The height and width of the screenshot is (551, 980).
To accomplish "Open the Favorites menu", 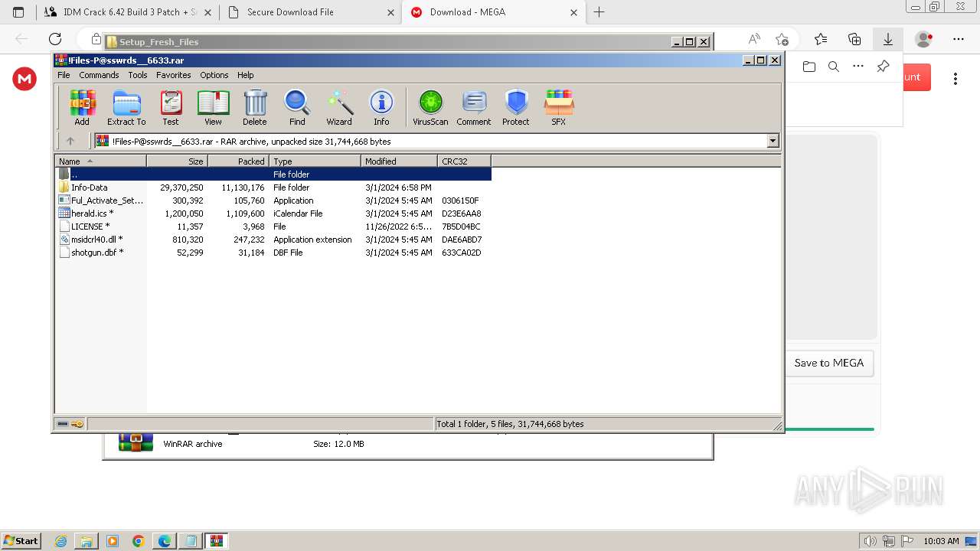I will pyautogui.click(x=174, y=75).
